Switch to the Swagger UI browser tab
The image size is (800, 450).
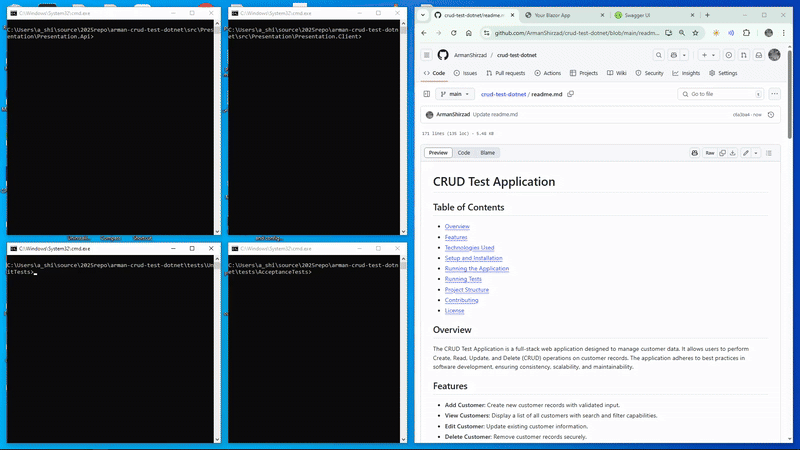pyautogui.click(x=654, y=15)
